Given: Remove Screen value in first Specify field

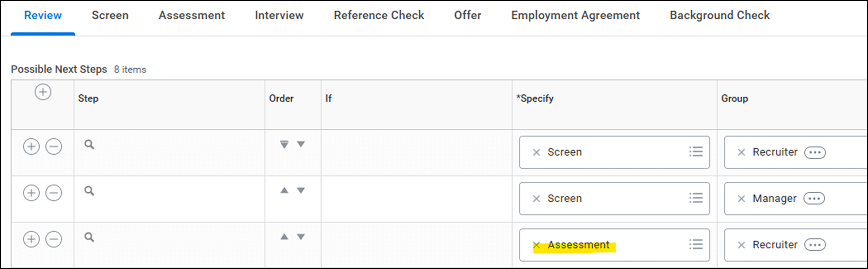Looking at the screenshot, I should [536, 152].
